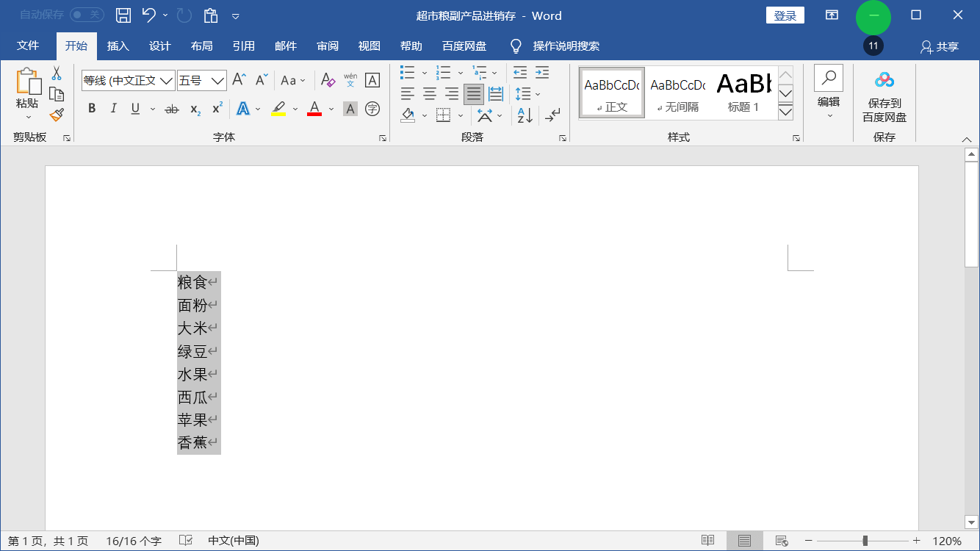Clear all formatting with eraser icon

(328, 80)
